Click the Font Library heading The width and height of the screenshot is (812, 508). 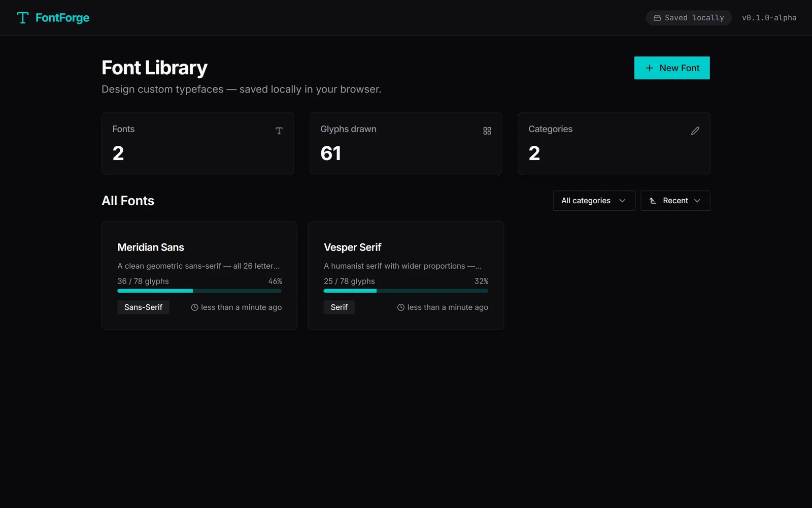(154, 68)
